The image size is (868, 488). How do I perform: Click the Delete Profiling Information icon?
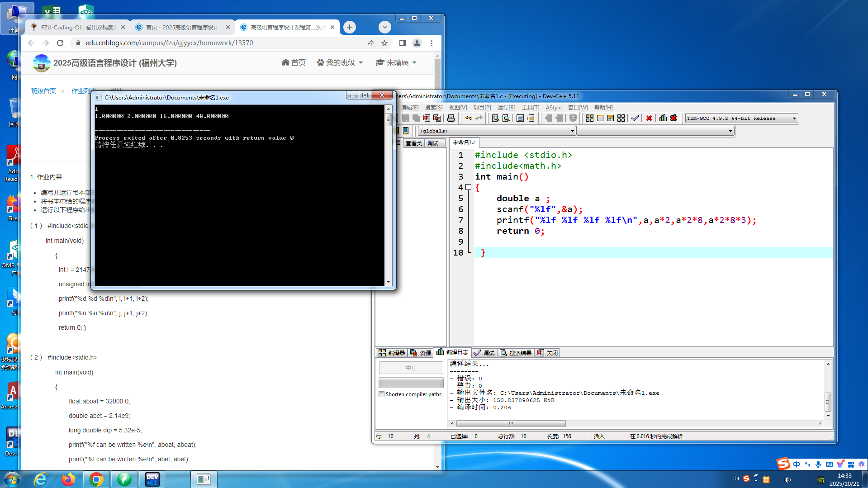coord(674,118)
